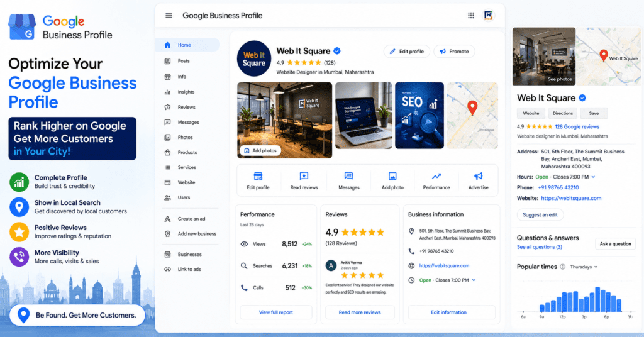Click the Performance trend quick action icon

(x=436, y=177)
